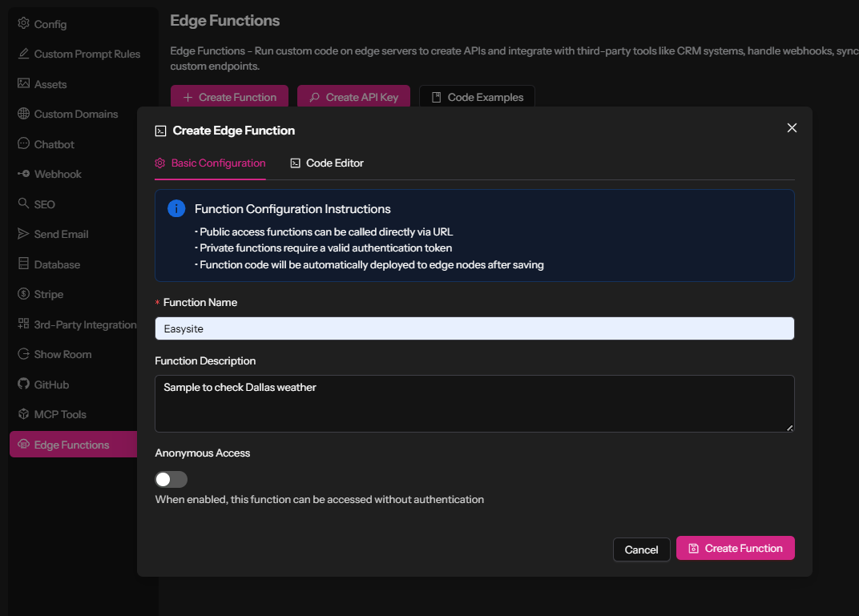The image size is (859, 616).
Task: Click the Send Email paper plane icon
Action: pos(23,234)
